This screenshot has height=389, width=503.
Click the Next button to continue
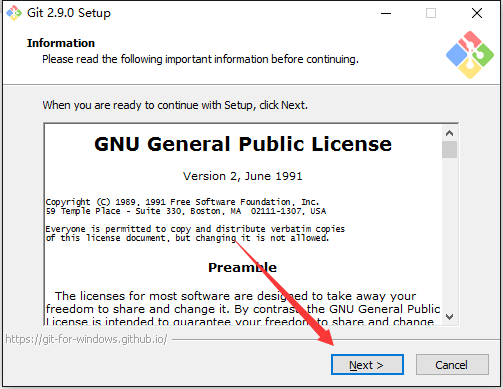point(367,365)
